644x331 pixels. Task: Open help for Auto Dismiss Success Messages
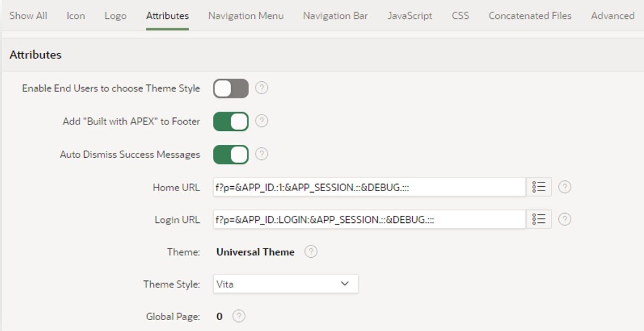[x=261, y=154]
